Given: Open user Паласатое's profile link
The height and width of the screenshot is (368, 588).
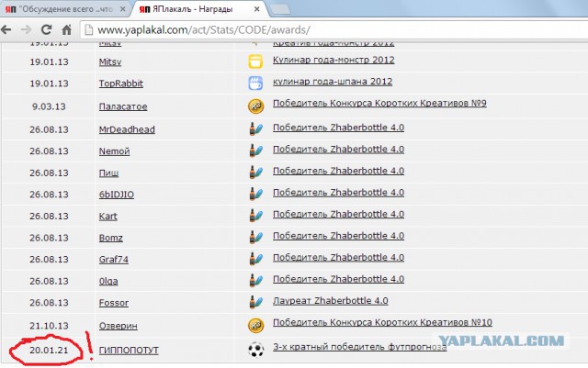Looking at the screenshot, I should pos(123,106).
